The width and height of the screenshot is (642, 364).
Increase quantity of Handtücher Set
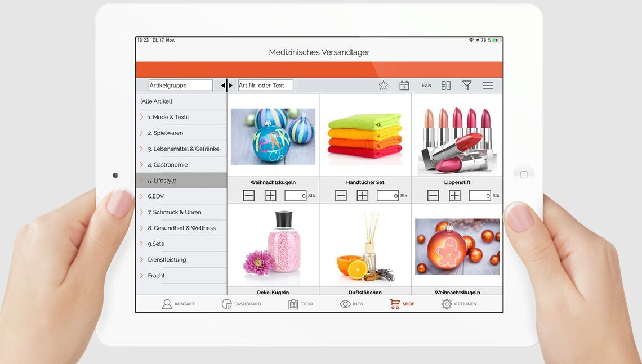point(362,196)
